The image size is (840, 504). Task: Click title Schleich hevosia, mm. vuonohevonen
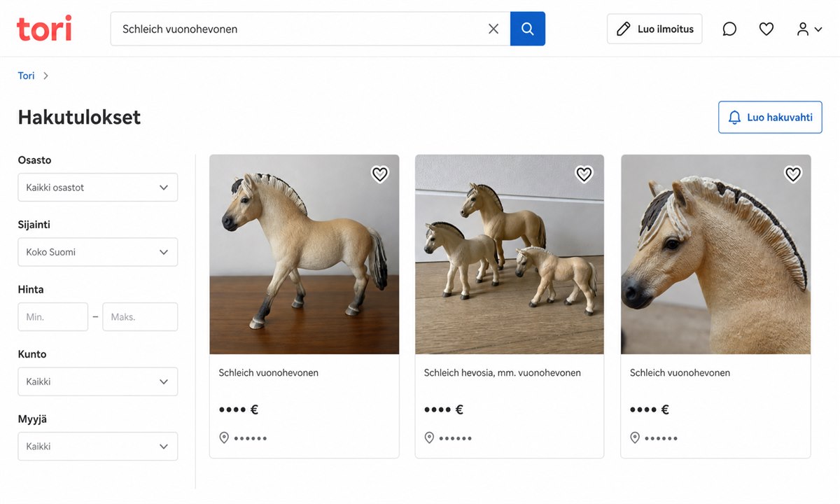(x=503, y=373)
